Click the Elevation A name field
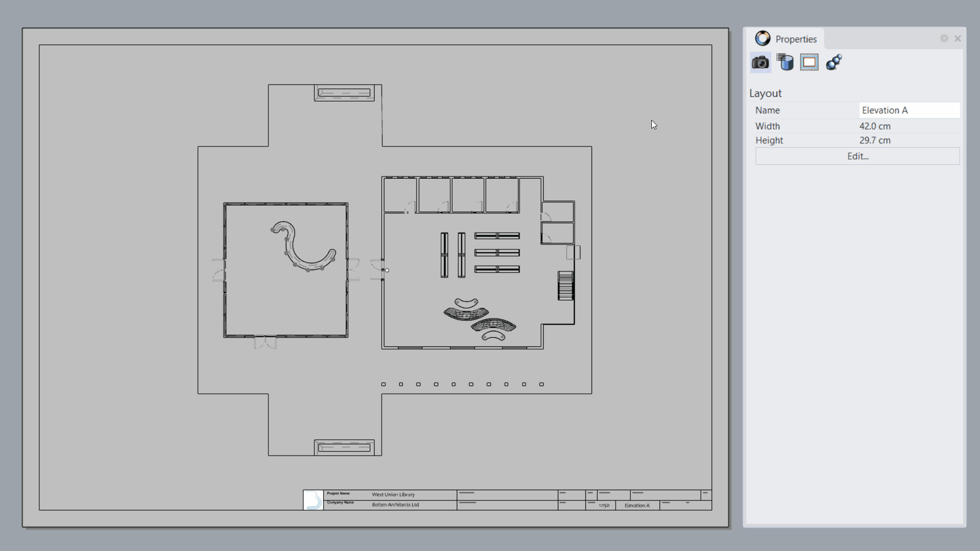The width and height of the screenshot is (980, 551). 909,110
